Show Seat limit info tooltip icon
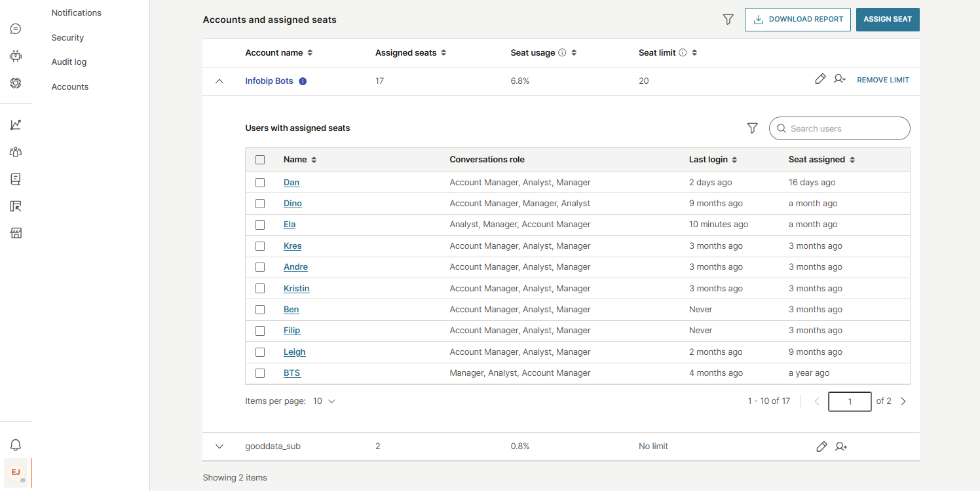Screen dimensions: 980x491 click(x=683, y=52)
